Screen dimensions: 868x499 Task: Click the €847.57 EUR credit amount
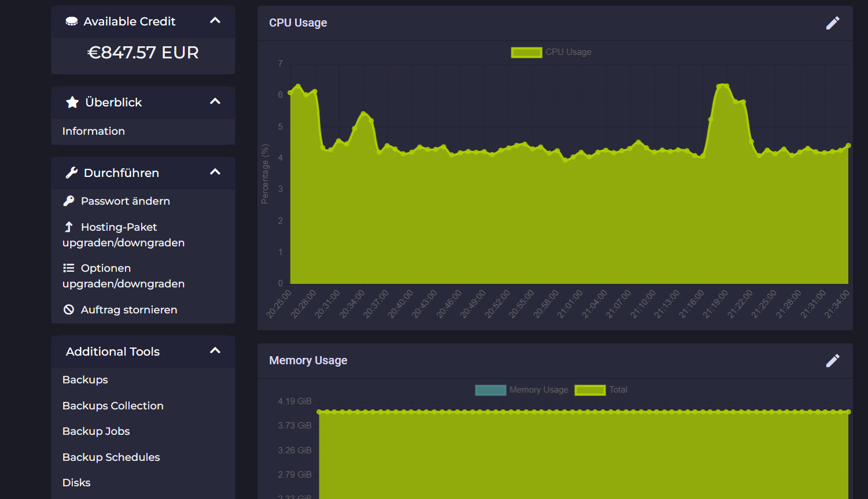coord(143,53)
